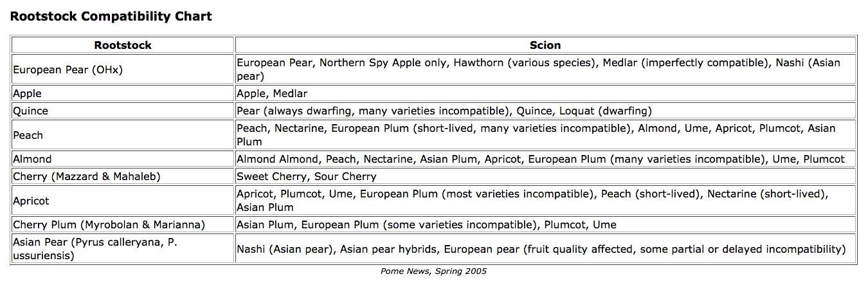Click the 'Nashi (Asian pear), Asian pear hybrids' cell
Image resolution: width=868 pixels, height=283 pixels.
pyautogui.click(x=541, y=249)
